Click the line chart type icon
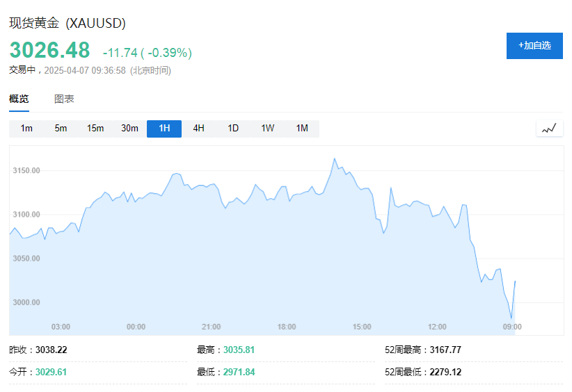The height and width of the screenshot is (392, 572). pos(549,129)
